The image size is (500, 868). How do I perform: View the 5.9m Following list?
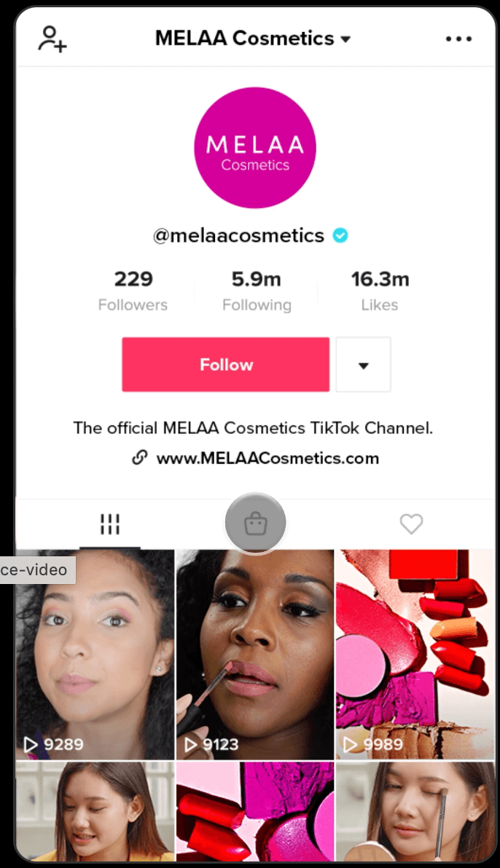pos(257,291)
